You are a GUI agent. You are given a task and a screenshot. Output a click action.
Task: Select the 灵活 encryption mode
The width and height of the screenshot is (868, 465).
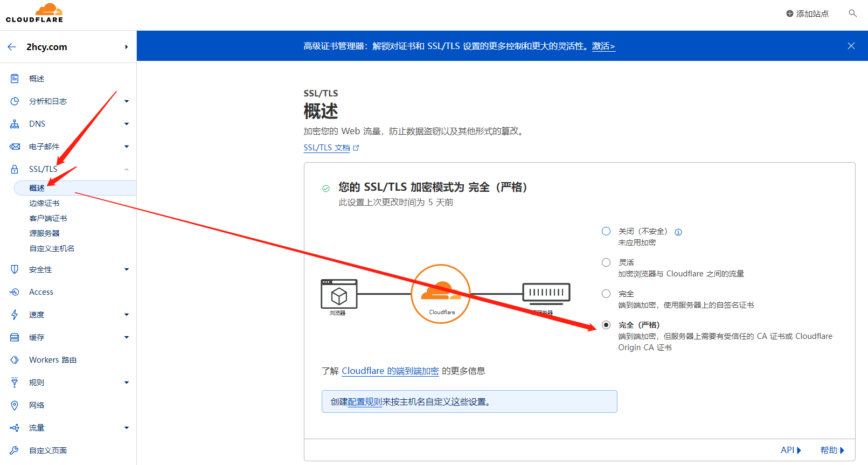pos(606,262)
